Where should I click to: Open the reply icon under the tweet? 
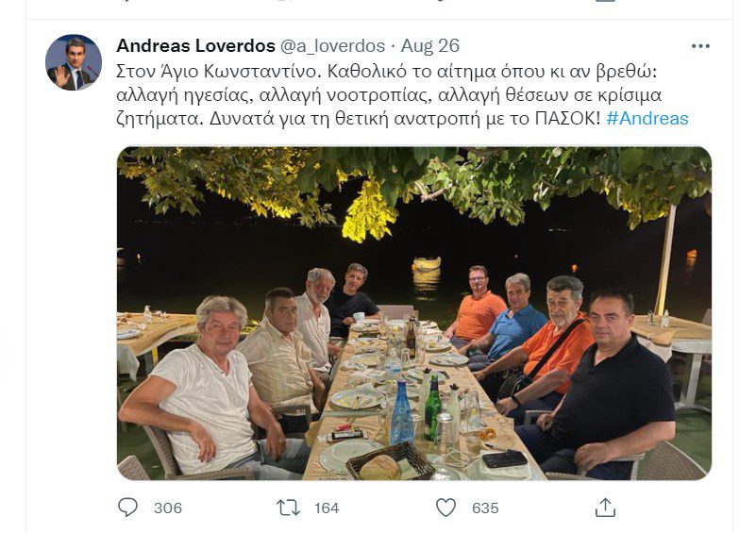tap(127, 508)
